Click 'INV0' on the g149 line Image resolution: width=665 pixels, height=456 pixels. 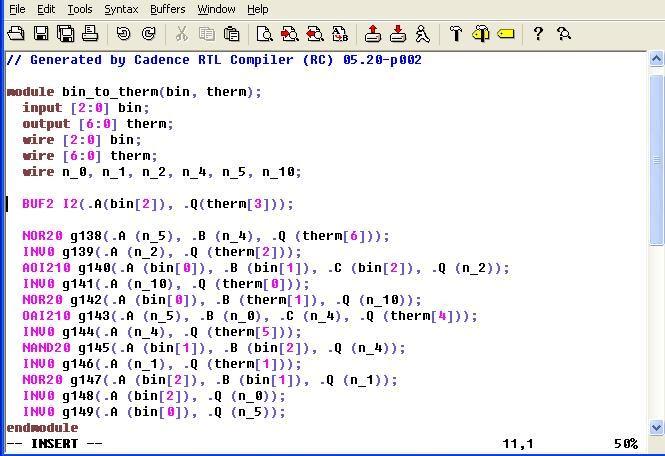coord(38,411)
